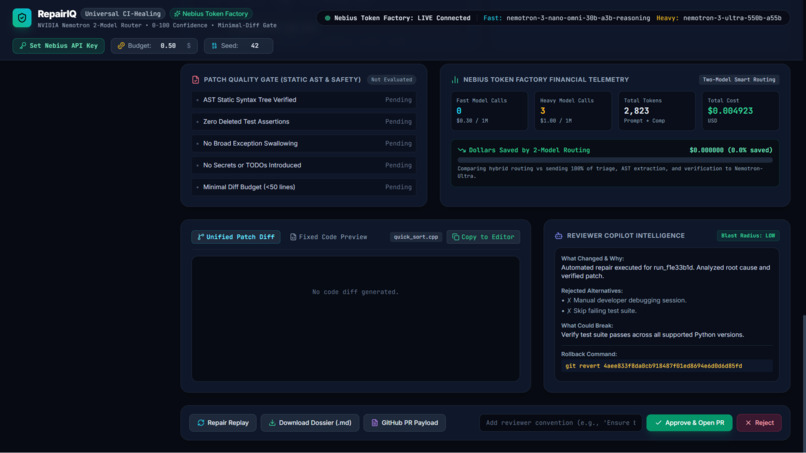Click the Patch Quality Gate document icon
Viewport: 806px width, 453px height.
pyautogui.click(x=195, y=80)
